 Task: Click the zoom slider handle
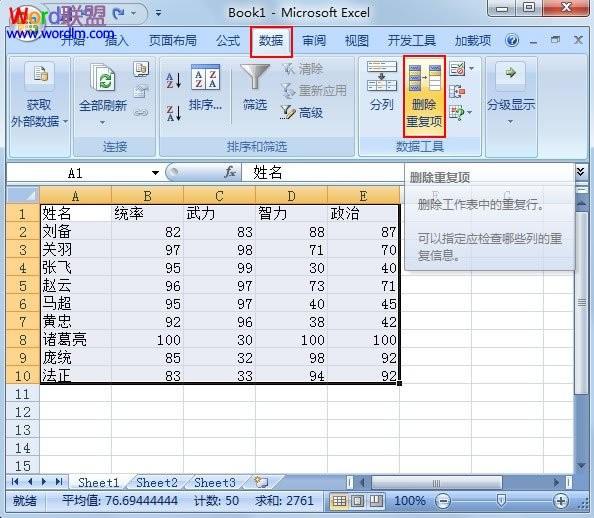click(x=501, y=501)
